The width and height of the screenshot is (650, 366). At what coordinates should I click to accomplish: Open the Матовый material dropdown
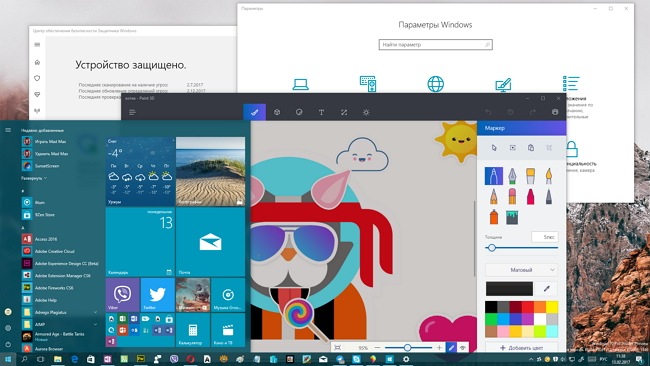click(521, 270)
